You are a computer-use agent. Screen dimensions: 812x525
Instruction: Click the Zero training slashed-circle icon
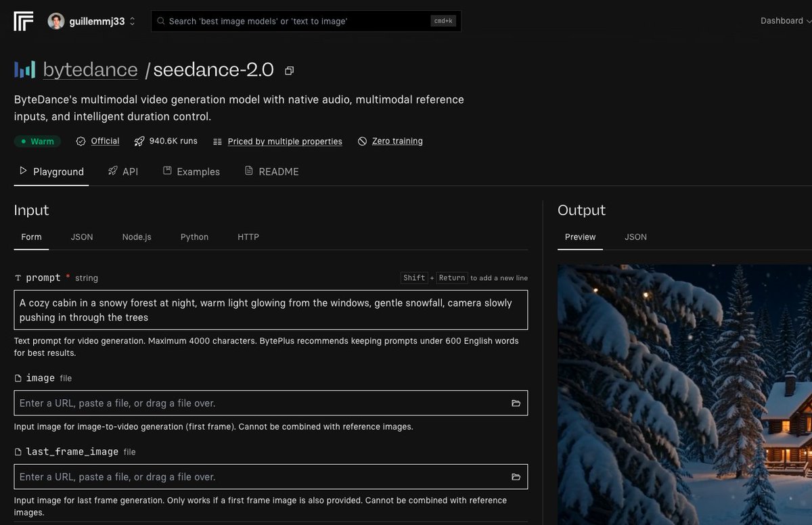[x=363, y=141]
